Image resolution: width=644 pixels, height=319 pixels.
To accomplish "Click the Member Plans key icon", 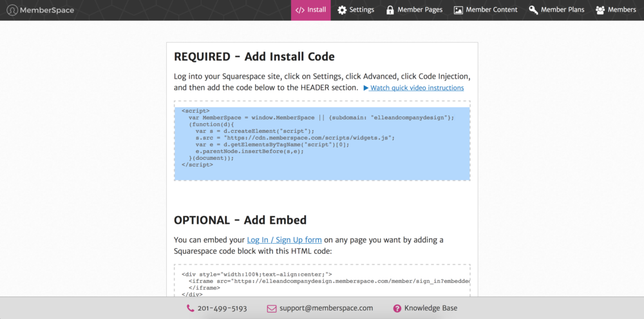I will click(x=533, y=10).
